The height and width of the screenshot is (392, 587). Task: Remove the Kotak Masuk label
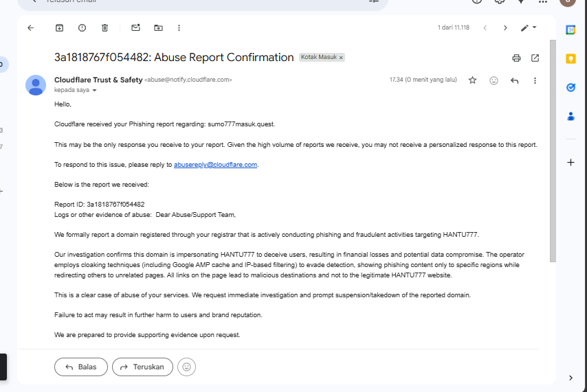pos(341,57)
